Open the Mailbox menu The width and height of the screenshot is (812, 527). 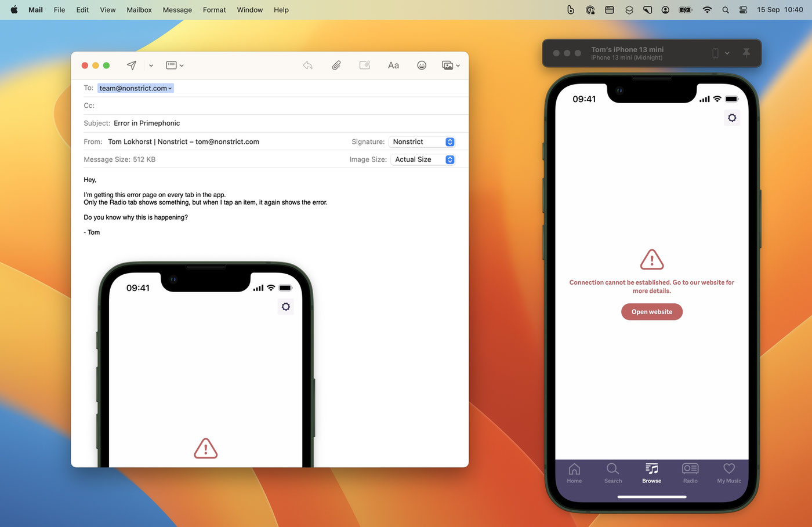click(x=139, y=10)
